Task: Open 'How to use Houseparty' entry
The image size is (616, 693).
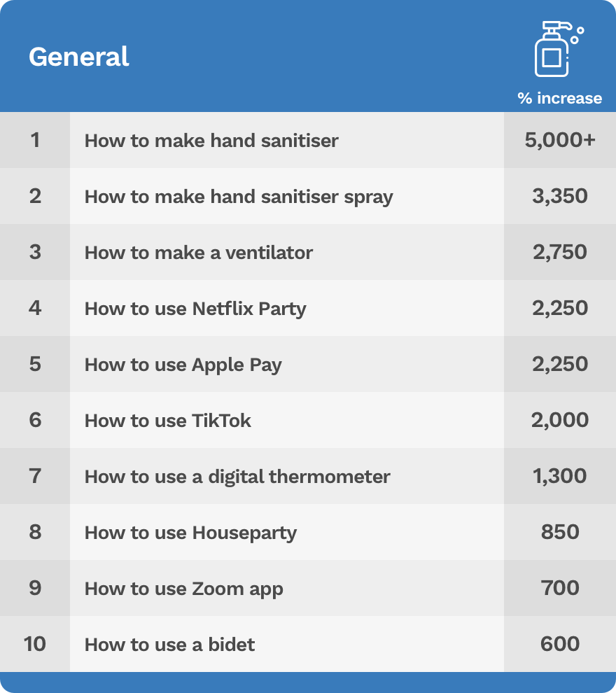Action: 190,533
